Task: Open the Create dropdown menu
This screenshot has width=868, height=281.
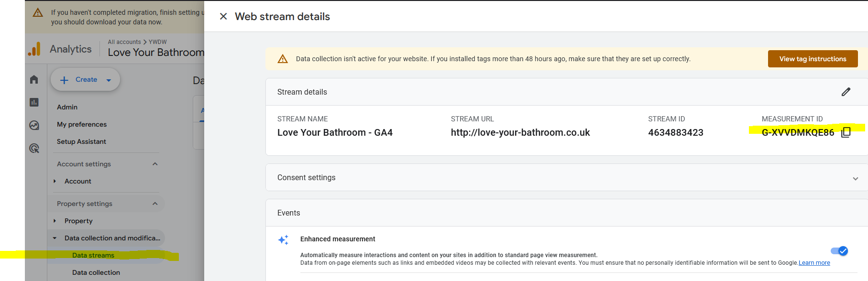Action: [85, 79]
